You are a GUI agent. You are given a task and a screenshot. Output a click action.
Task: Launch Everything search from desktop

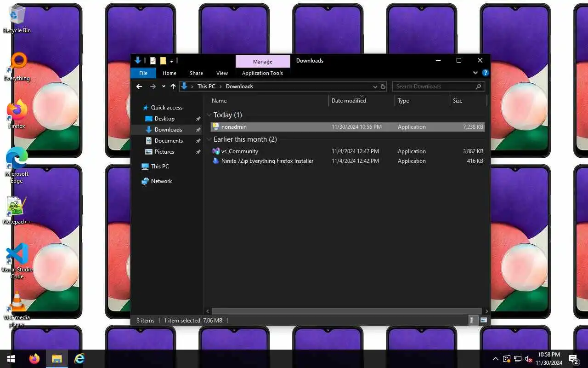(x=17, y=67)
